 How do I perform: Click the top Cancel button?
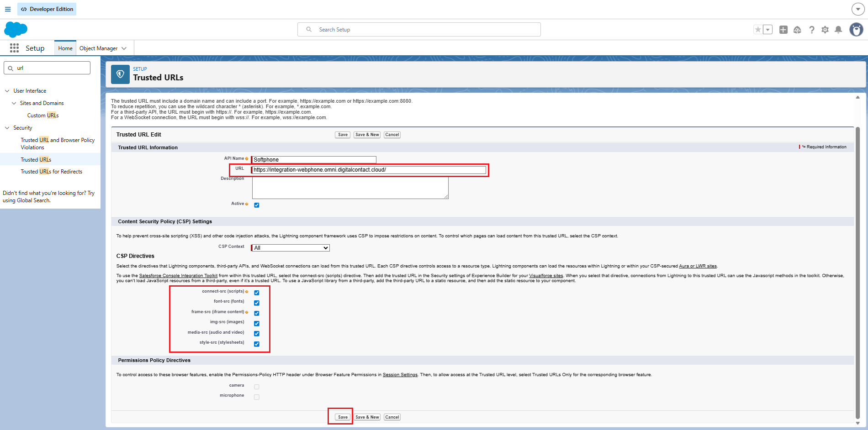point(392,135)
